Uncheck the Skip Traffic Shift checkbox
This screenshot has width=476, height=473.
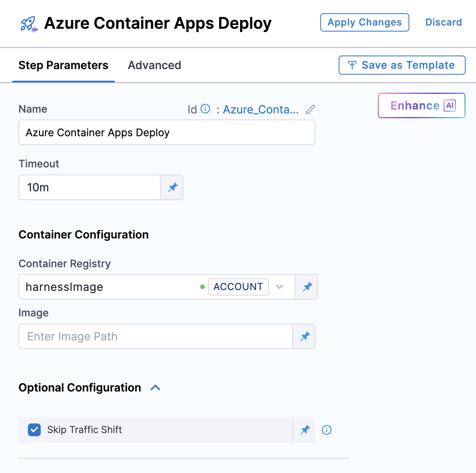click(x=34, y=430)
